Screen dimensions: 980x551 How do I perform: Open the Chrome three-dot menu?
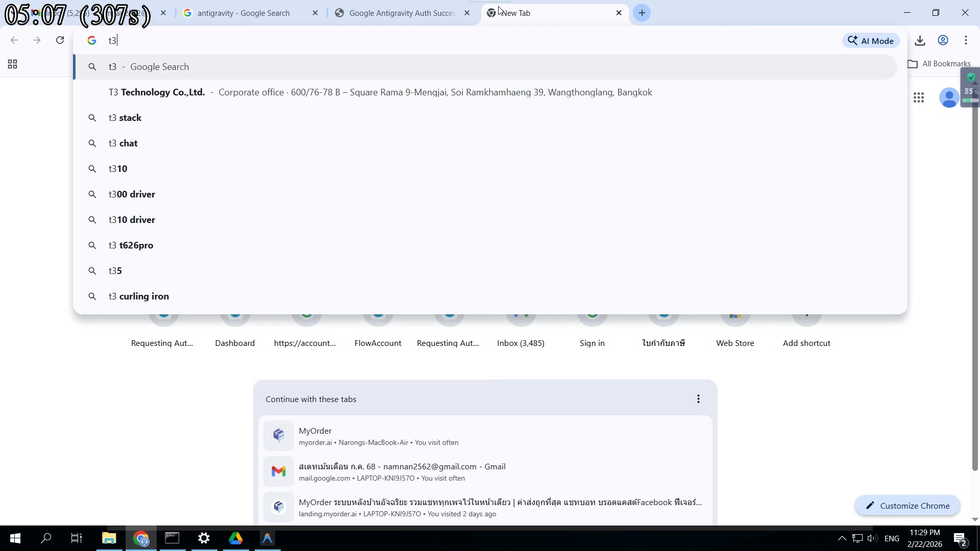[966, 41]
